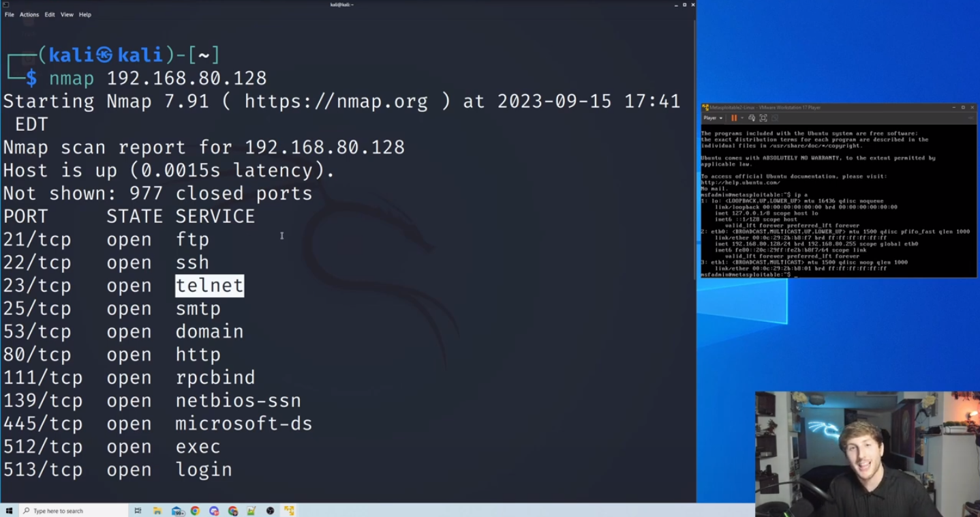Open Discord from the taskbar
Screen dimensions: 980x517
click(214, 510)
